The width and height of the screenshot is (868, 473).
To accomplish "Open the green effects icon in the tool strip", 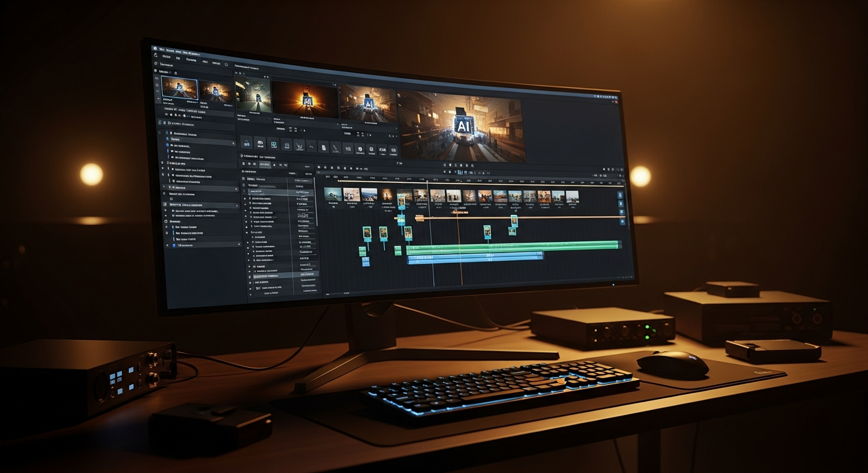I will [x=274, y=144].
